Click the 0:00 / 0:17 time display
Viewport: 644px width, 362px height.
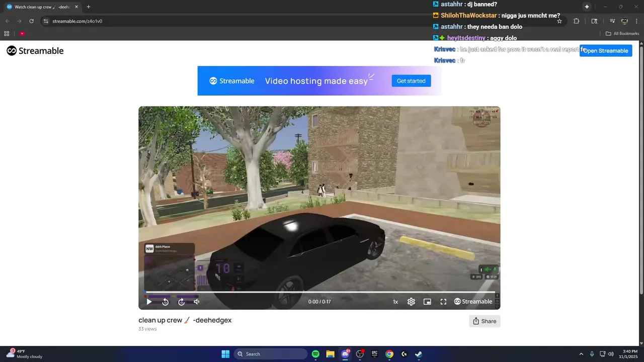[319, 302]
